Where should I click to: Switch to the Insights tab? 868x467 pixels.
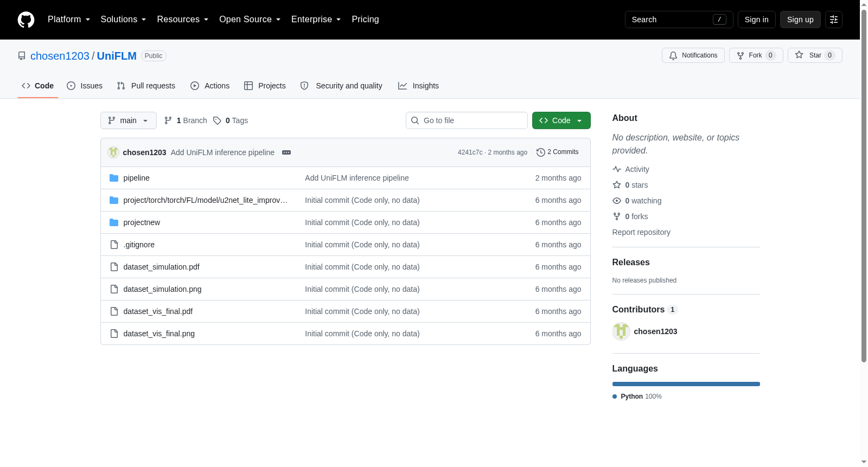point(418,86)
